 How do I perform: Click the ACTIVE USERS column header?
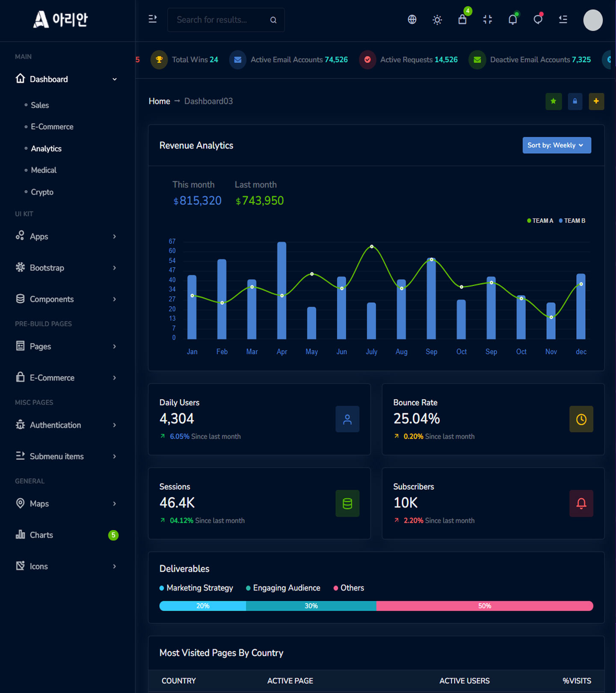click(465, 681)
